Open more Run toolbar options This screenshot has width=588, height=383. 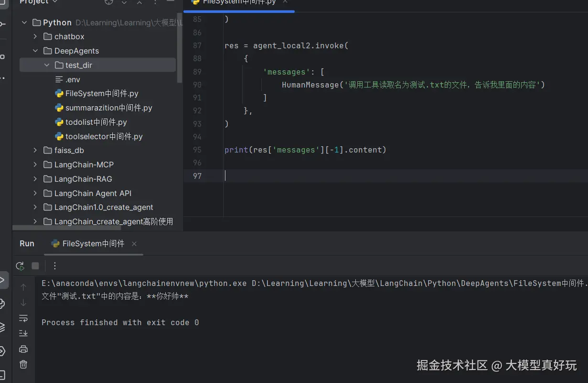coord(55,266)
